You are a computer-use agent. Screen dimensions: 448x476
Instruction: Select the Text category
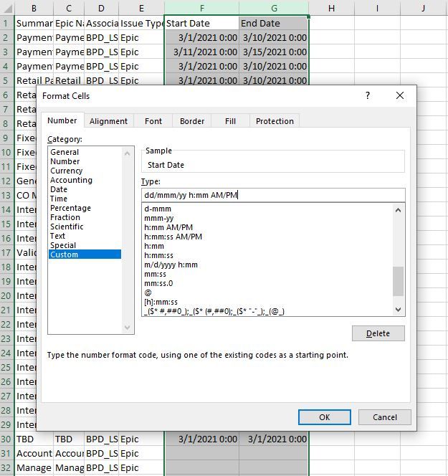(x=85, y=236)
